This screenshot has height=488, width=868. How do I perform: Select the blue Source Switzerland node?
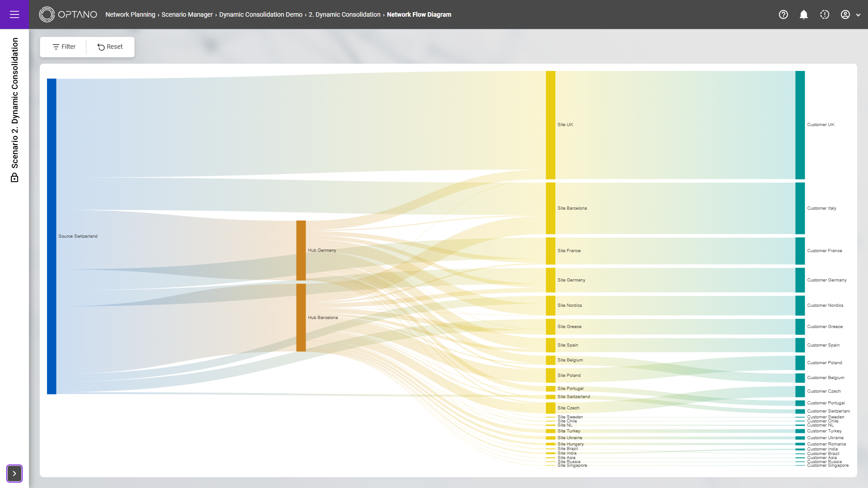coord(52,236)
